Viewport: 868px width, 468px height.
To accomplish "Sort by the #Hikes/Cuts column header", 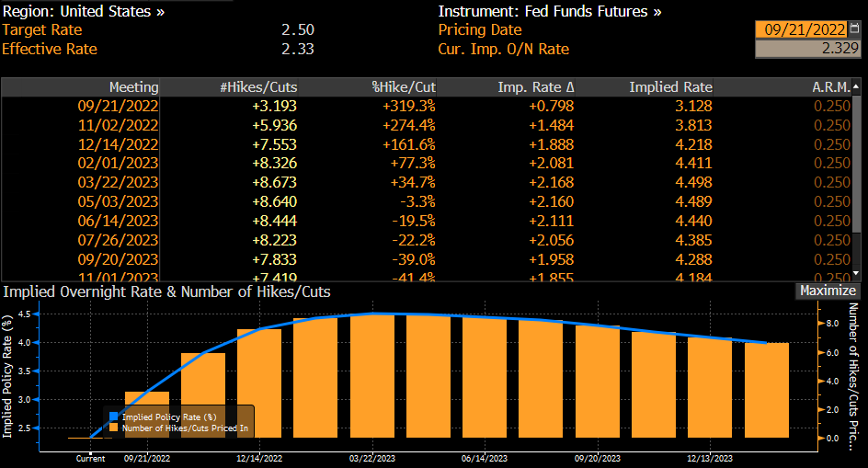I will (258, 87).
